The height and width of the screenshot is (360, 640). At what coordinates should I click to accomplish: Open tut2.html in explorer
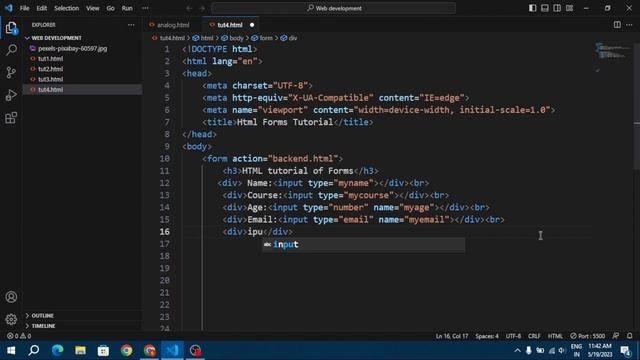tap(51, 69)
